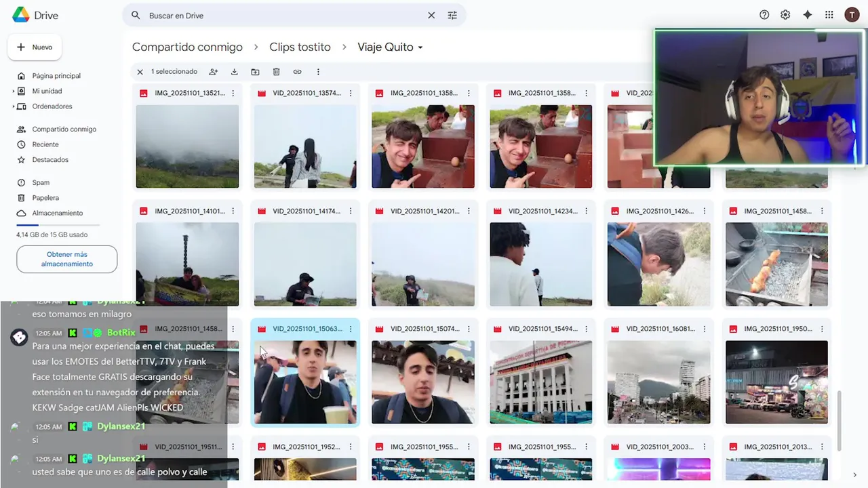Click BotRix username in chat overlay
Image resolution: width=868 pixels, height=488 pixels.
click(x=121, y=333)
